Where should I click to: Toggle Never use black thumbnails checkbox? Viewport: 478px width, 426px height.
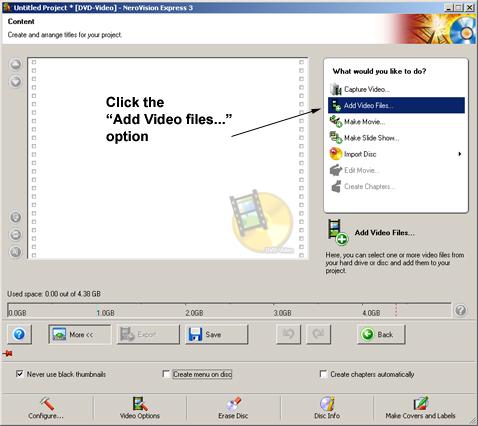pyautogui.click(x=20, y=374)
